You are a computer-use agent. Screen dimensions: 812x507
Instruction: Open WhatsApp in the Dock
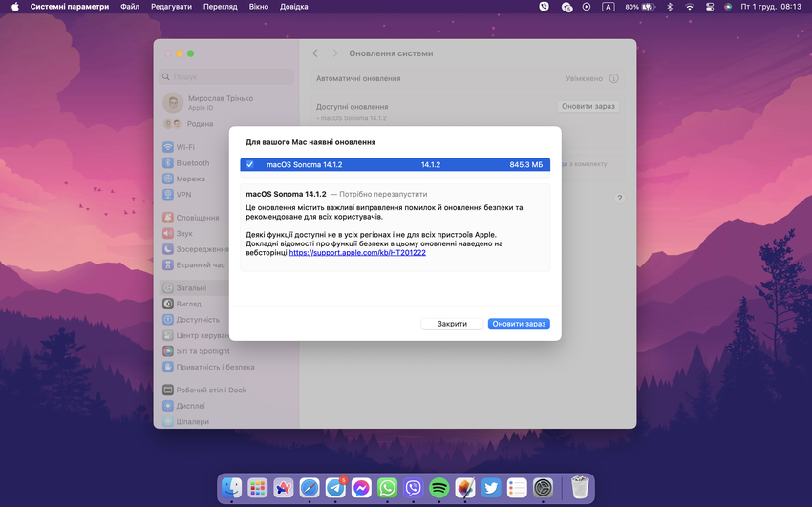click(387, 488)
